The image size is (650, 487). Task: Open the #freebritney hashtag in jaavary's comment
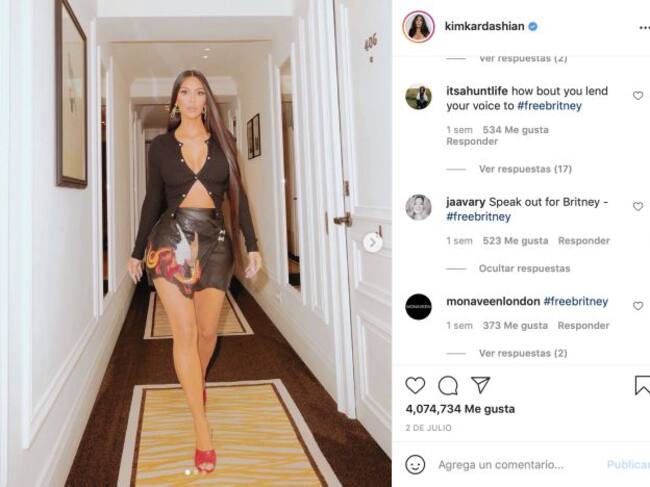[478, 217]
